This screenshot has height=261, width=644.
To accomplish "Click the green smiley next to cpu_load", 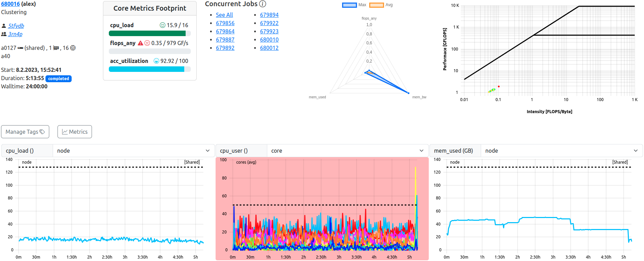I will pyautogui.click(x=163, y=25).
